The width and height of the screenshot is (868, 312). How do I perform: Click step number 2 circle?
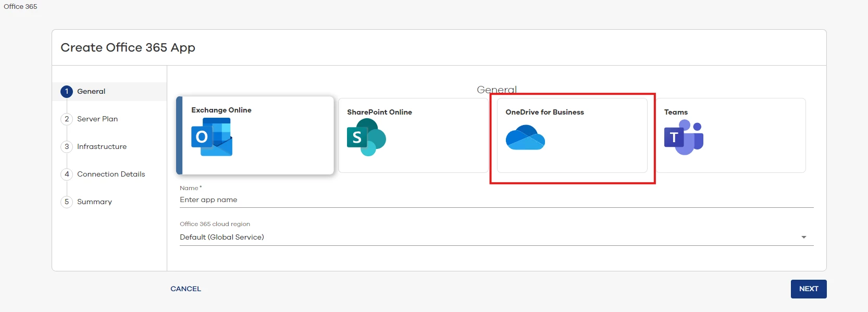coord(67,119)
